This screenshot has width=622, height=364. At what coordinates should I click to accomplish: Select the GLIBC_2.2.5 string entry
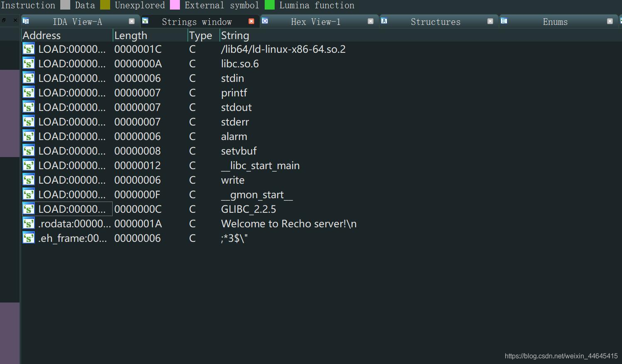point(248,209)
